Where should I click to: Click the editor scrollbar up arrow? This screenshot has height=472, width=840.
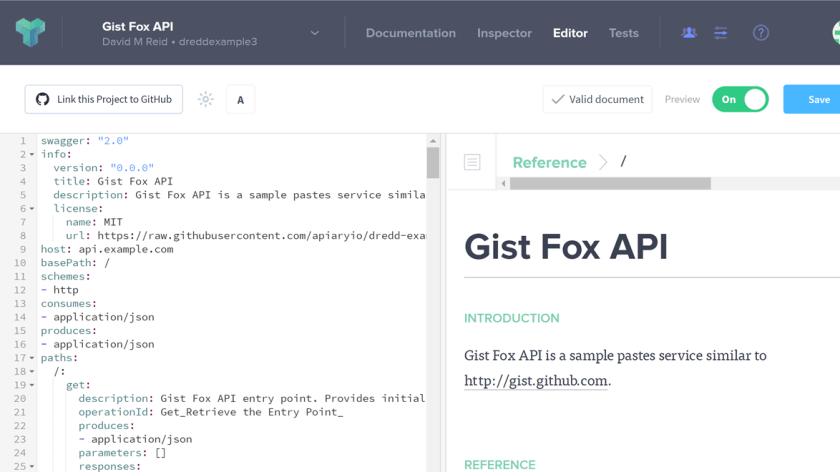tap(433, 141)
